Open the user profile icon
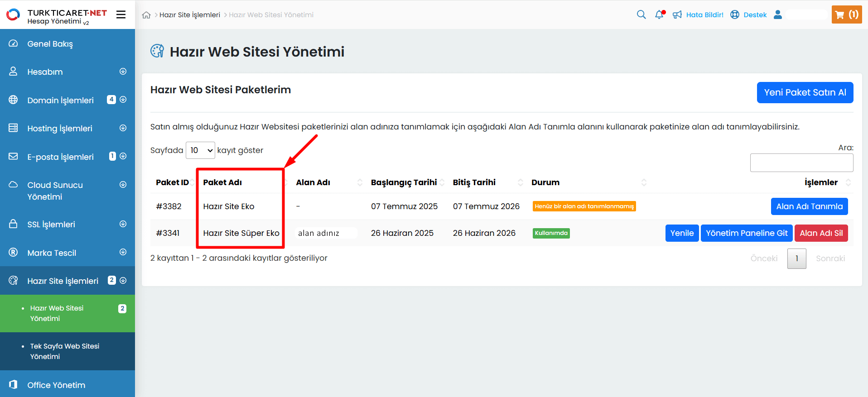 coord(778,14)
